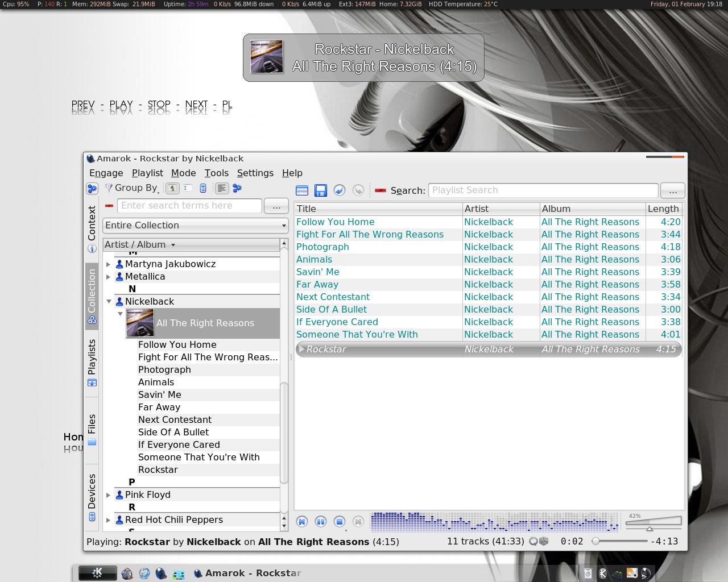The image size is (728, 582).
Task: Click the greyed-out next track button
Action: [x=358, y=521]
